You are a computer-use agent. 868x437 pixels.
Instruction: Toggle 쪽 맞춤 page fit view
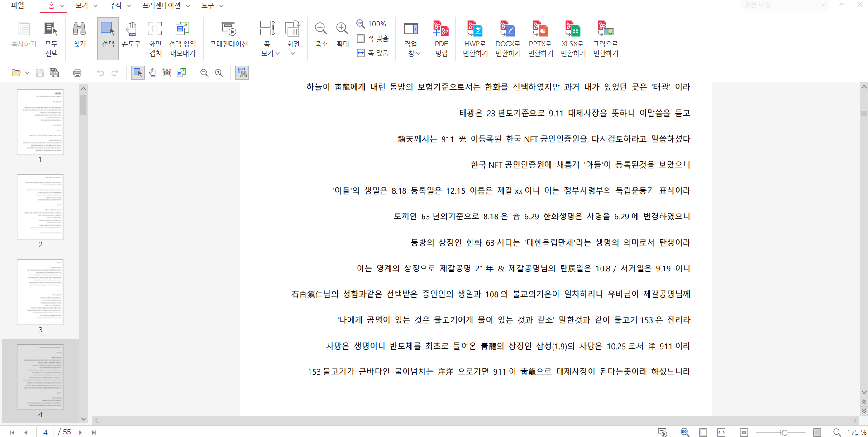373,38
